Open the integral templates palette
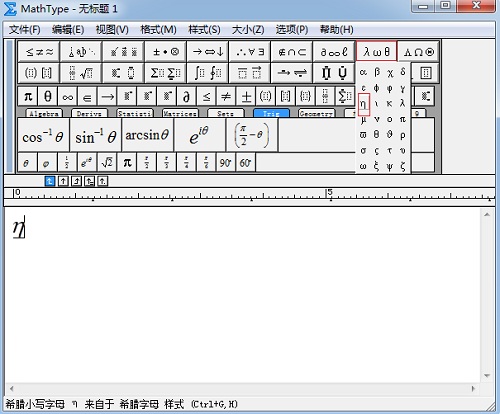 pos(208,73)
